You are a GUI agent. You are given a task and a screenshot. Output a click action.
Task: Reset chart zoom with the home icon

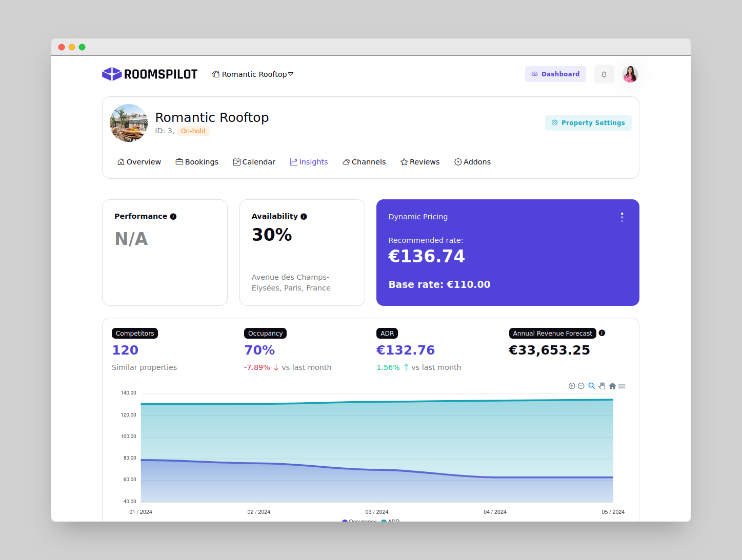[612, 386]
